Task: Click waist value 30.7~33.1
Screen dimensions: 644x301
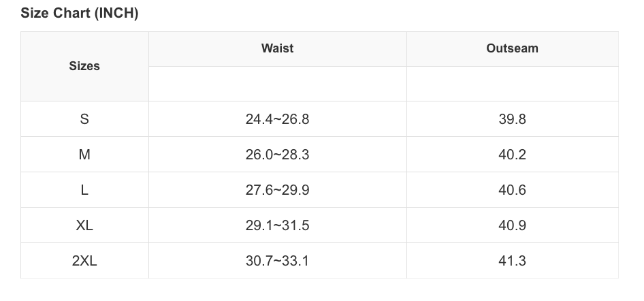Action: pyautogui.click(x=277, y=261)
